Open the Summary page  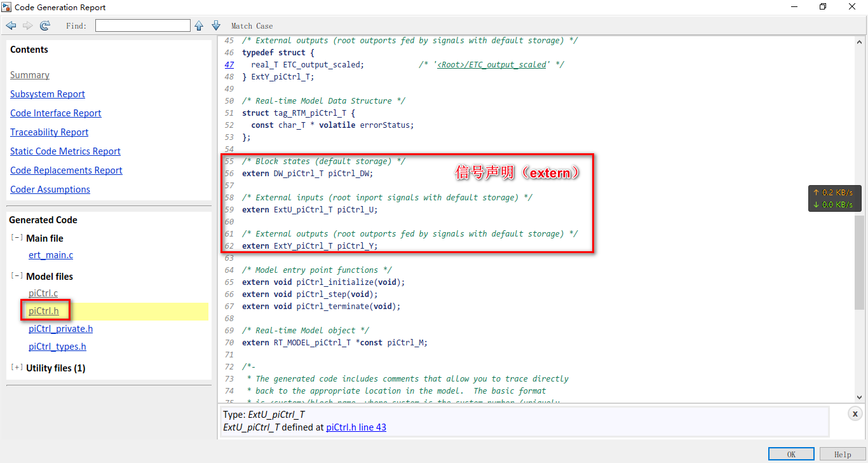[x=29, y=74]
